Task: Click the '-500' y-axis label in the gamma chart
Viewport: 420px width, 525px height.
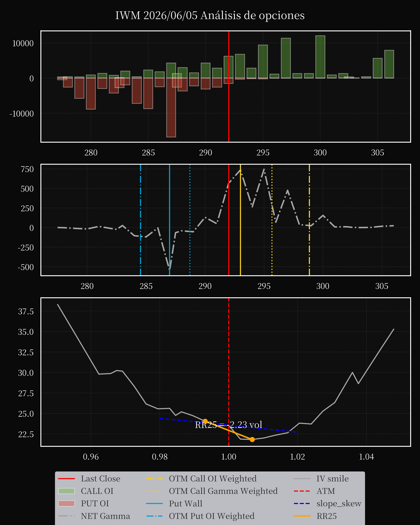Action: (26, 267)
